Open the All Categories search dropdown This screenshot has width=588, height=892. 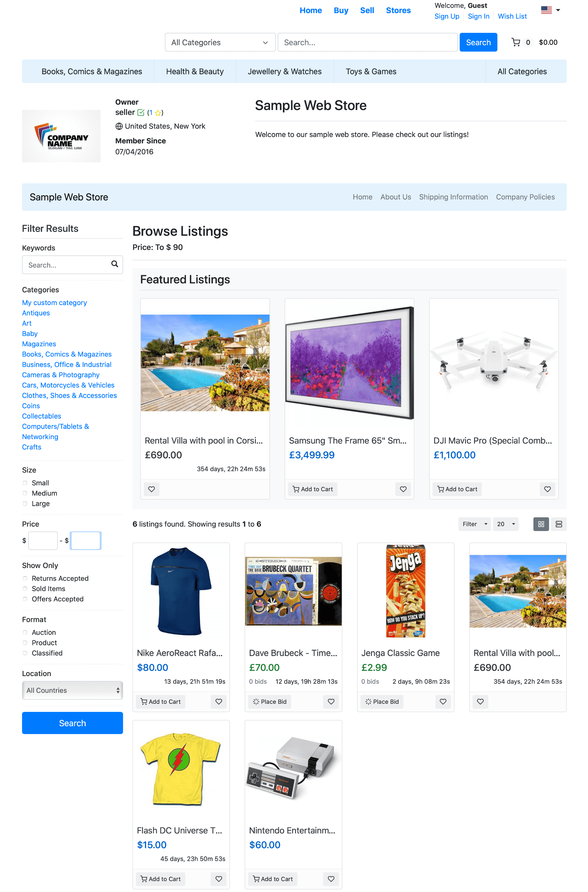coord(220,42)
